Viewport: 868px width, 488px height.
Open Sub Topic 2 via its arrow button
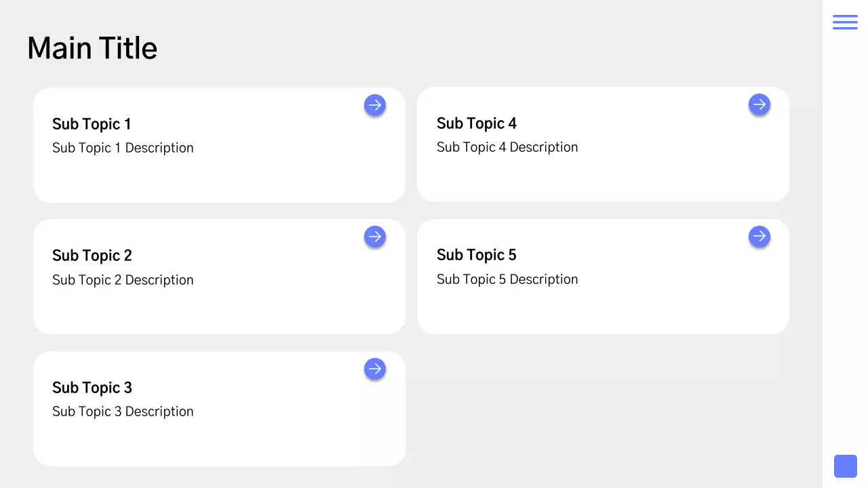pyautogui.click(x=375, y=237)
